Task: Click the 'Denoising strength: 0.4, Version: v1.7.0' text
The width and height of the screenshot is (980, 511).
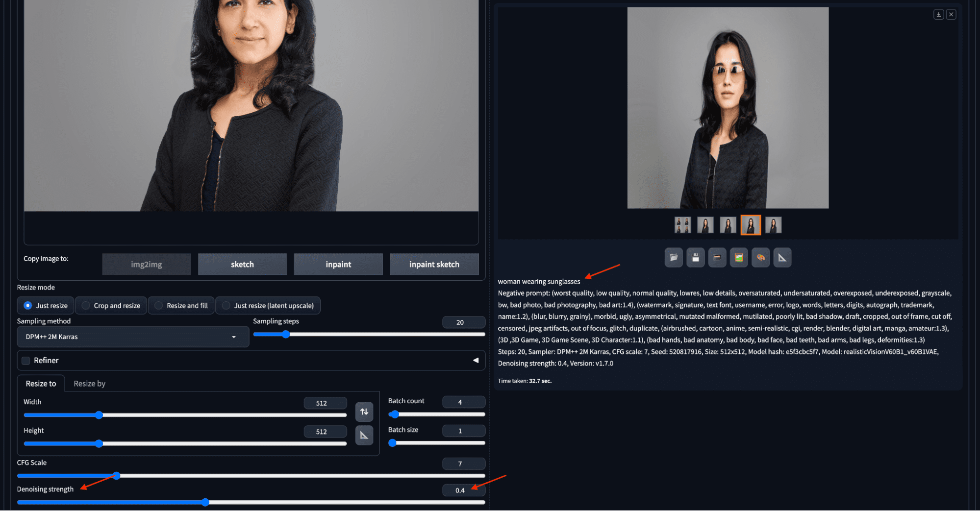Action: (555, 364)
